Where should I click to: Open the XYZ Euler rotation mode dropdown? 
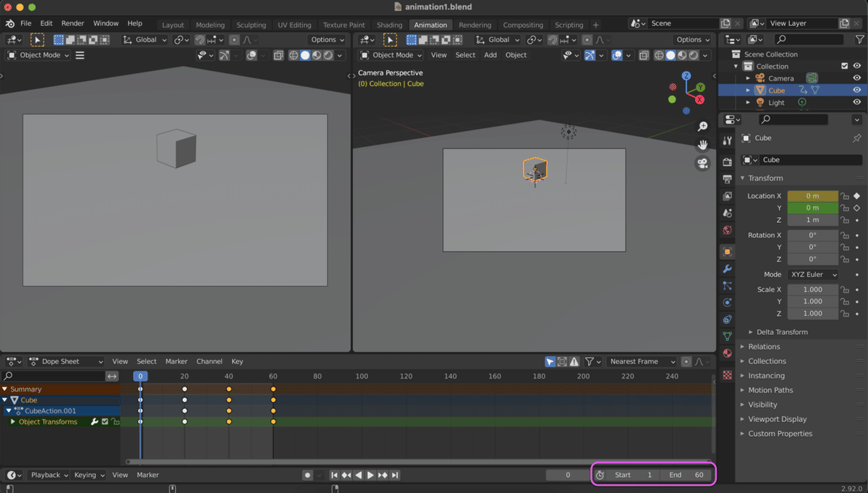(813, 275)
